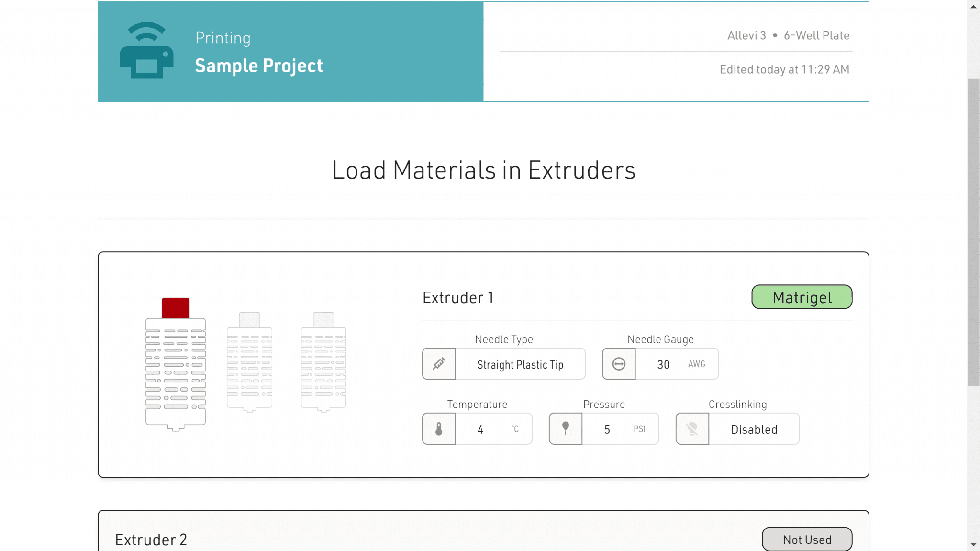Image resolution: width=980 pixels, height=551 pixels.
Task: Edit the needle gauge value 30
Action: click(x=663, y=364)
